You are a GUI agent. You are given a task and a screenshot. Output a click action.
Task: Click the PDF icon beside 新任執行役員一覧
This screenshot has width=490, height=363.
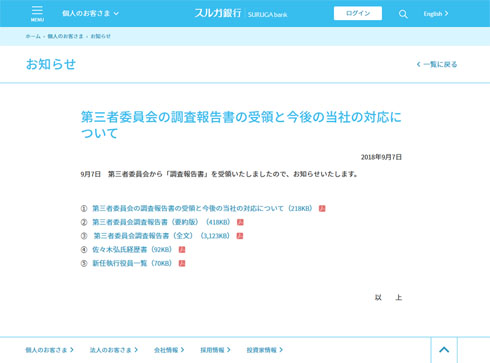coord(182,263)
